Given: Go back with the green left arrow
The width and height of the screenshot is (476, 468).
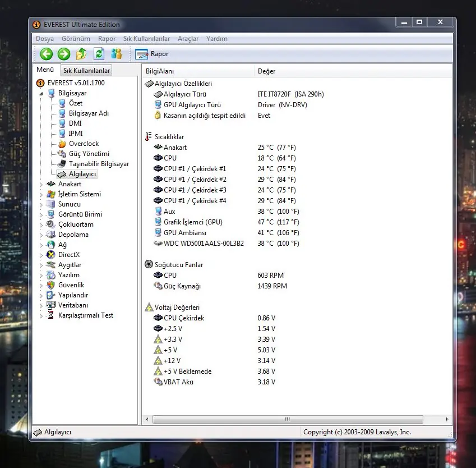Looking at the screenshot, I should click(x=46, y=54).
